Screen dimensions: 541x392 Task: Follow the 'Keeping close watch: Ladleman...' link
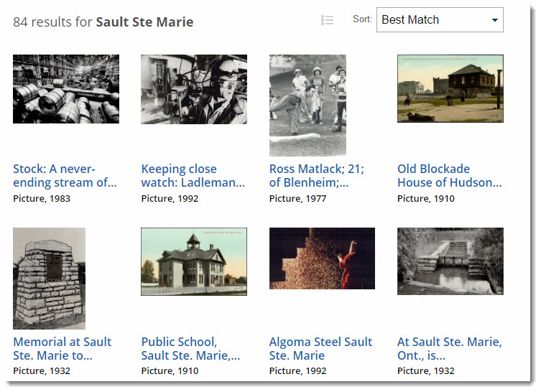coord(193,176)
